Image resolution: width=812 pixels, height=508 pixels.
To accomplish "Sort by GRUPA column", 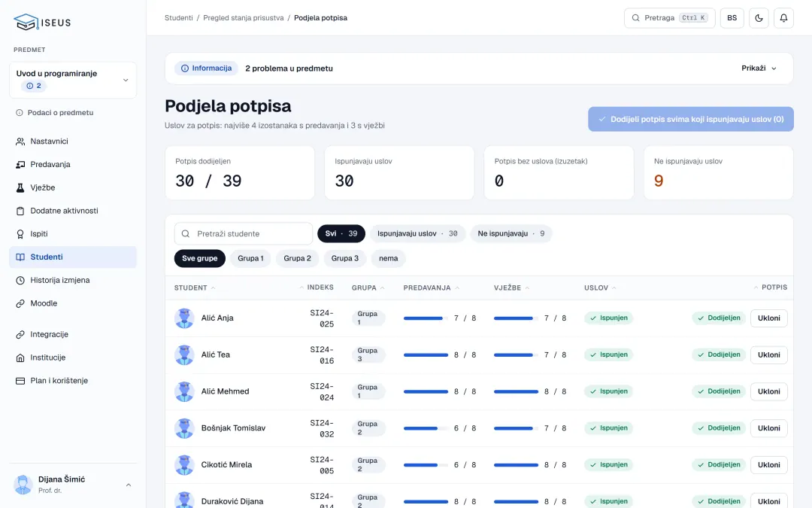I will click(368, 287).
